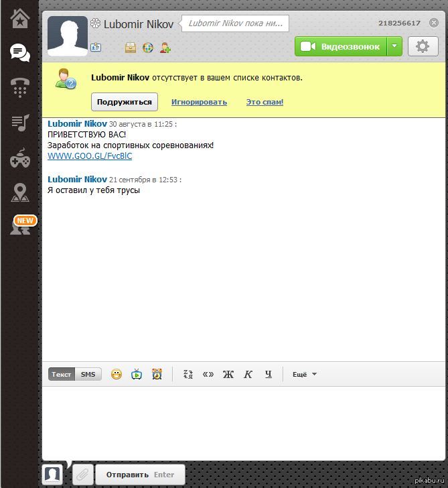The height and width of the screenshot is (488, 448).
Task: Click the text ПРИВЕТСТВУЮ ВАС!
Action: (87, 135)
